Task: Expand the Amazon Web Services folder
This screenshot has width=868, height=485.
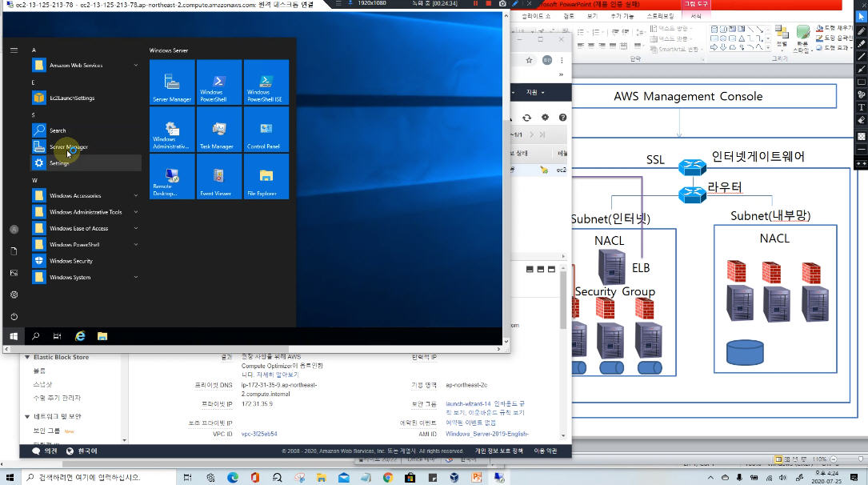Action: [x=86, y=66]
